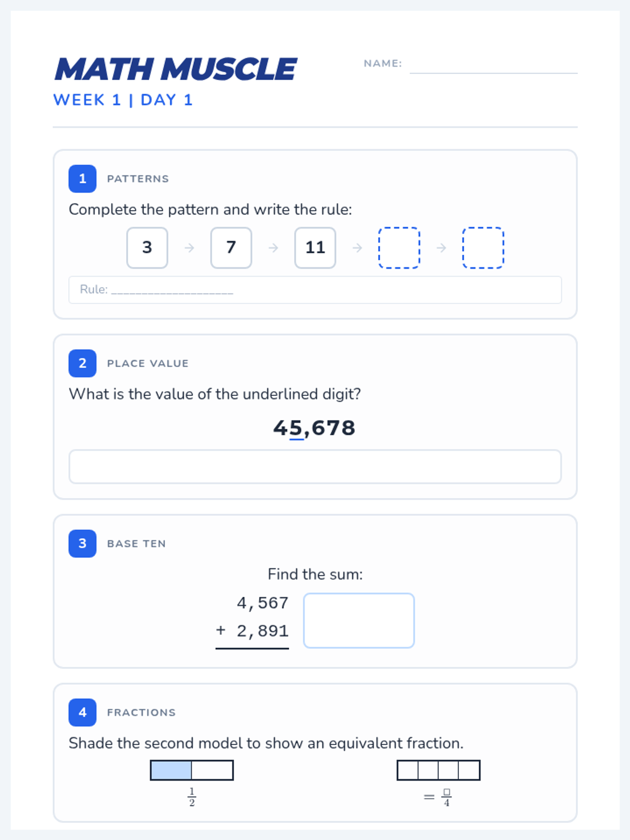Image resolution: width=630 pixels, height=840 pixels.
Task: Click the shaded half of first fraction model
Action: point(171,770)
